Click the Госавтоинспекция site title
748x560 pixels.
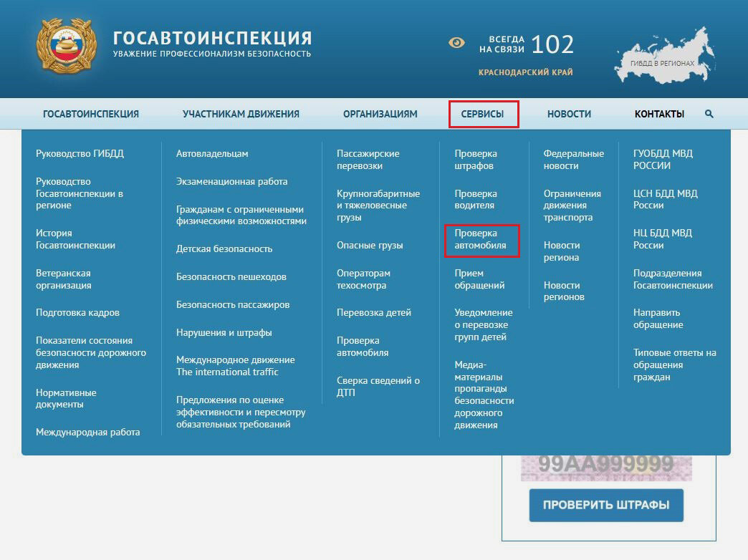(212, 38)
